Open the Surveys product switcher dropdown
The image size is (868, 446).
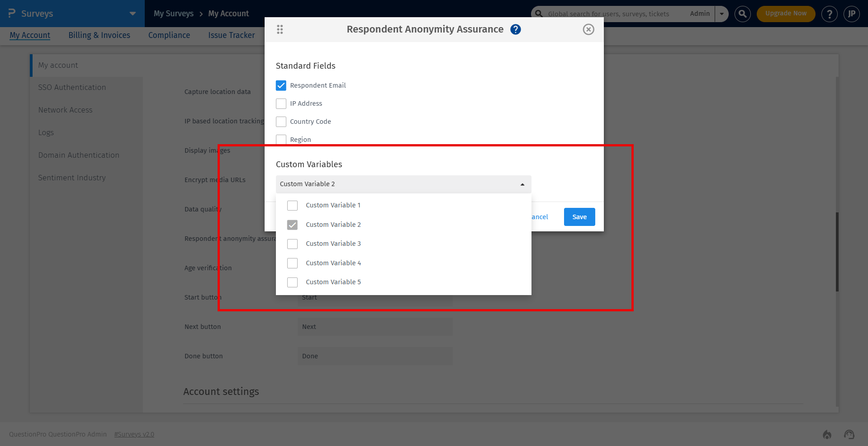133,14
